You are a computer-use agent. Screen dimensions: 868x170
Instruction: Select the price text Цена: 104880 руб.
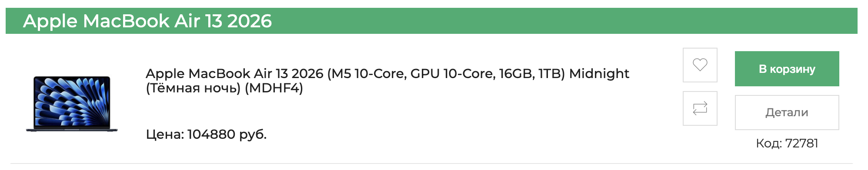pyautogui.click(x=206, y=134)
